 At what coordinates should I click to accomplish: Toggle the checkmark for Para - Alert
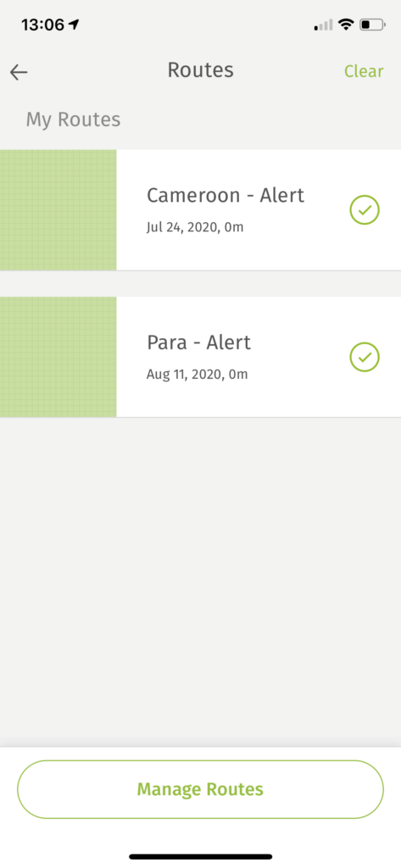(365, 357)
